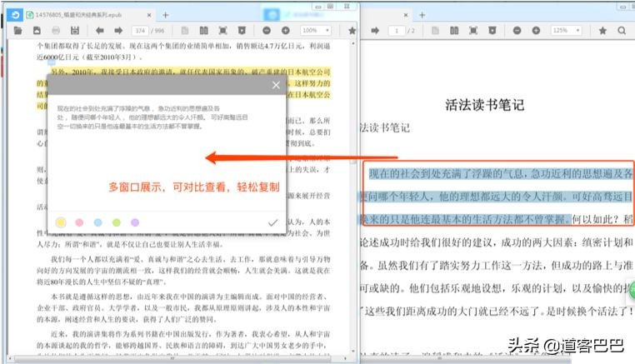Open the 125% zoom dropdown
Viewport: 635px width, 364px height.
[566, 30]
